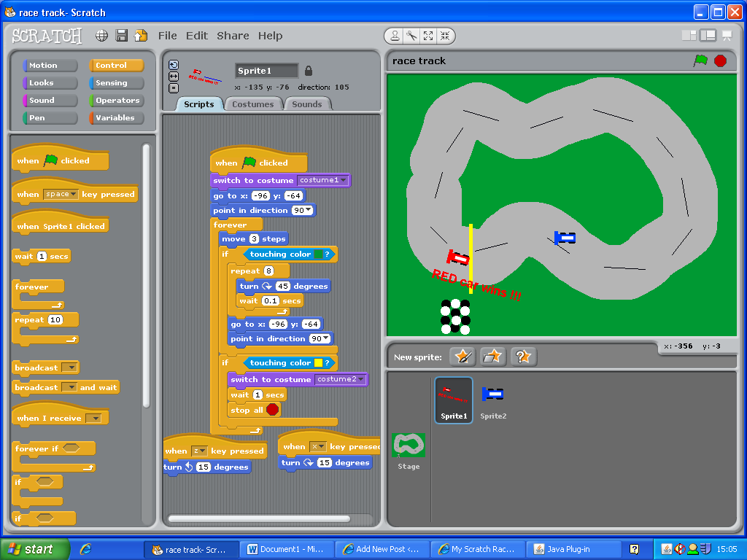747x560 pixels.
Task: Get a surprise sprite
Action: pyautogui.click(x=523, y=357)
